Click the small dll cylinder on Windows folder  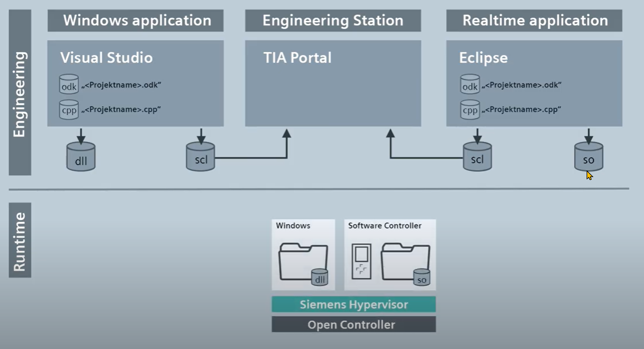click(x=320, y=277)
